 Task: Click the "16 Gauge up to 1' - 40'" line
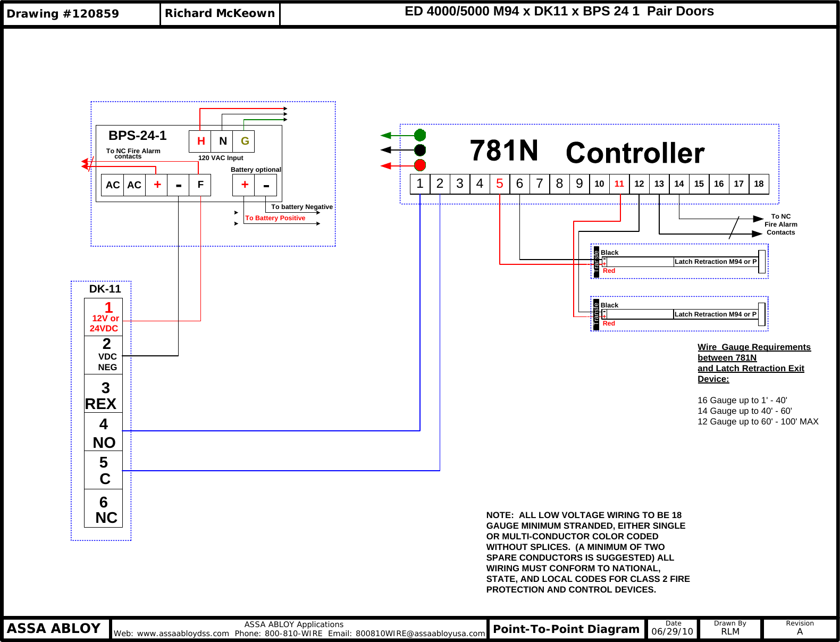[x=742, y=401]
